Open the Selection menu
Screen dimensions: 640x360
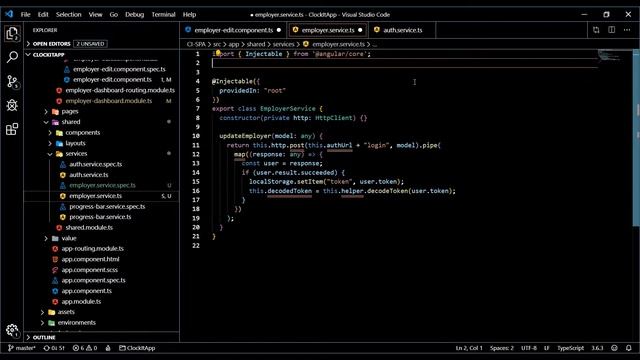[x=69, y=14]
